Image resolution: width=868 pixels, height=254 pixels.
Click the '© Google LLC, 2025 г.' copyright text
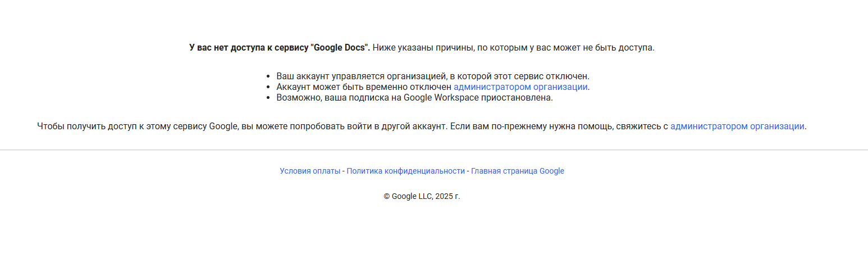[x=422, y=197]
